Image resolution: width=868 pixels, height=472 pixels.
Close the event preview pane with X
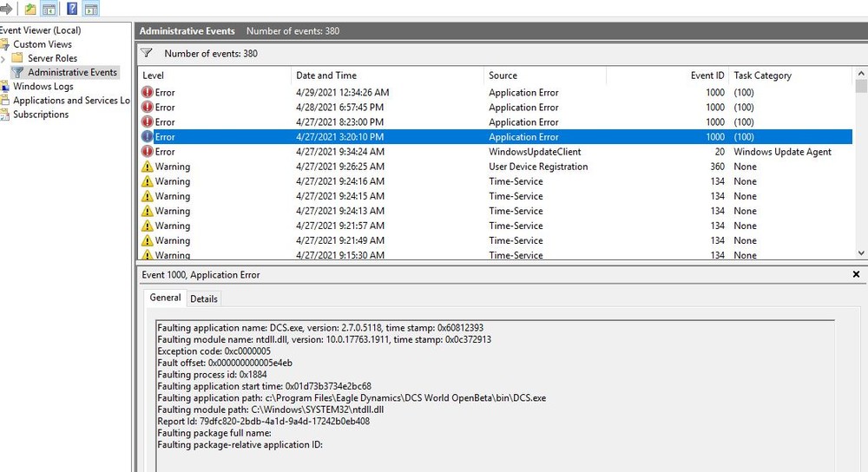click(x=856, y=274)
